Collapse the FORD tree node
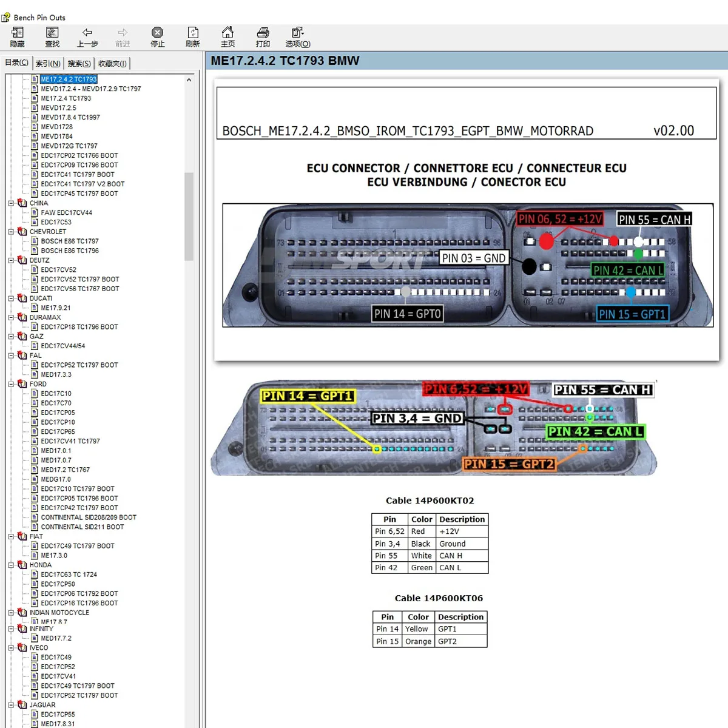This screenshot has height=728, width=728. coord(11,384)
